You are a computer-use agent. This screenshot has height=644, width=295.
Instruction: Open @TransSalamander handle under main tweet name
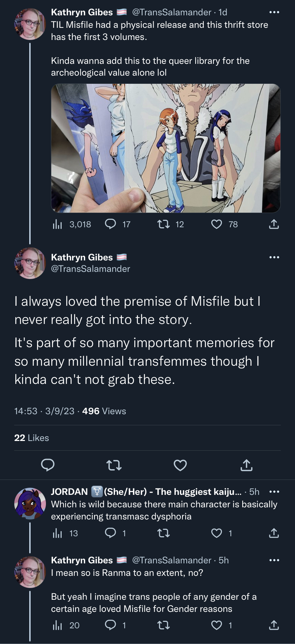pyautogui.click(x=90, y=269)
